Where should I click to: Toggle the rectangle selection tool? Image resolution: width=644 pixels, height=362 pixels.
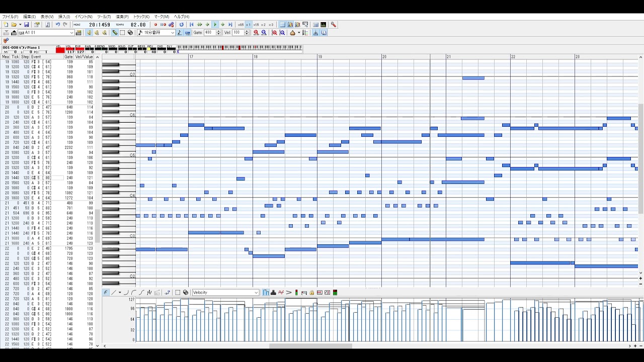click(x=122, y=33)
